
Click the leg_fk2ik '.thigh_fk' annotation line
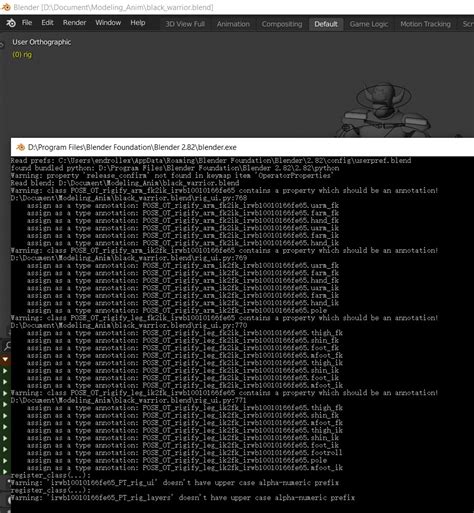click(185, 333)
